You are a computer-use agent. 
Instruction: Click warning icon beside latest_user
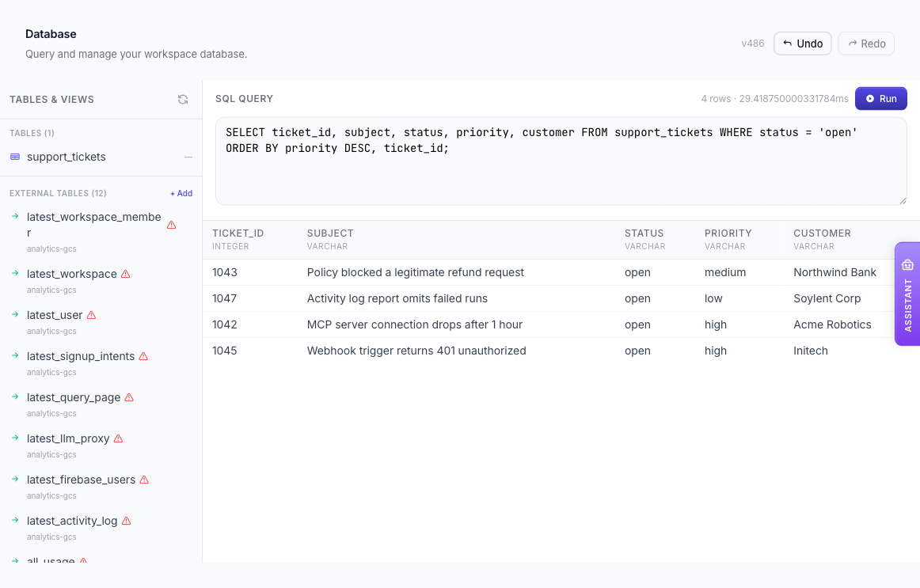(92, 315)
